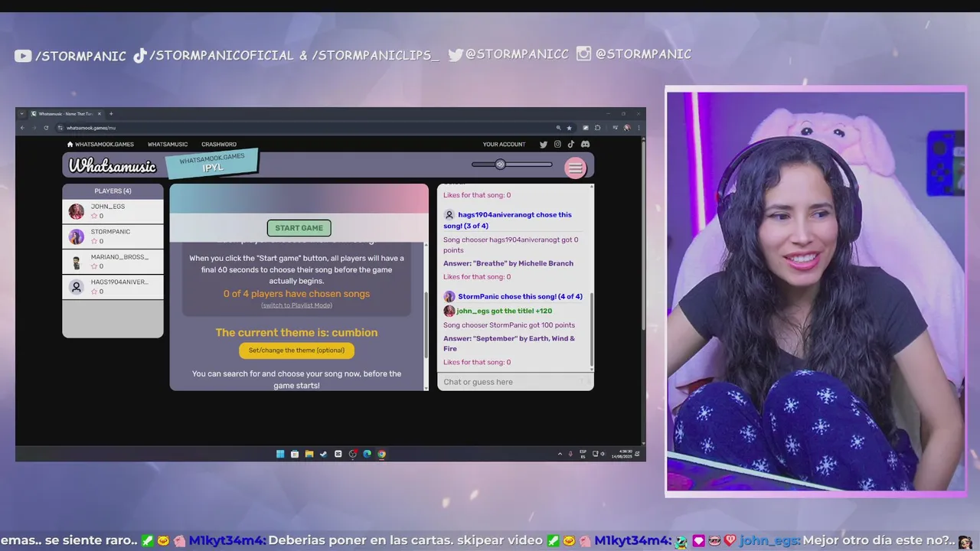Click the Whatsamusic logo
The image size is (980, 551).
coord(113,166)
